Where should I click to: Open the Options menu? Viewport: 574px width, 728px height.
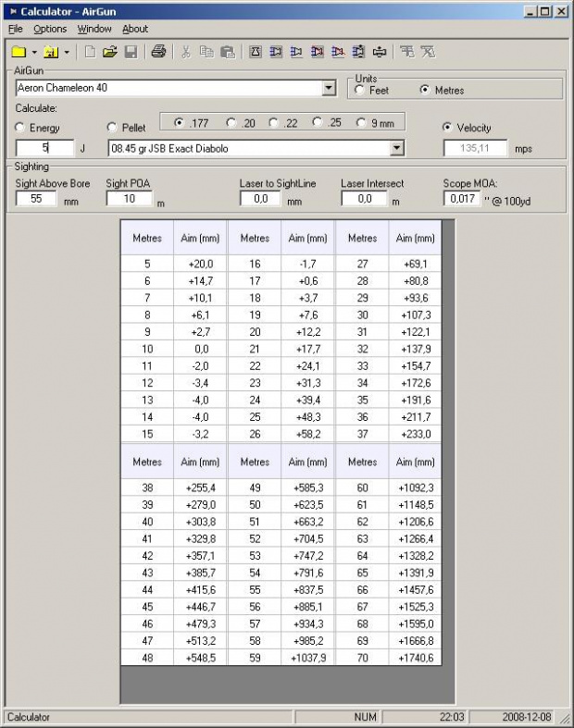pos(50,29)
